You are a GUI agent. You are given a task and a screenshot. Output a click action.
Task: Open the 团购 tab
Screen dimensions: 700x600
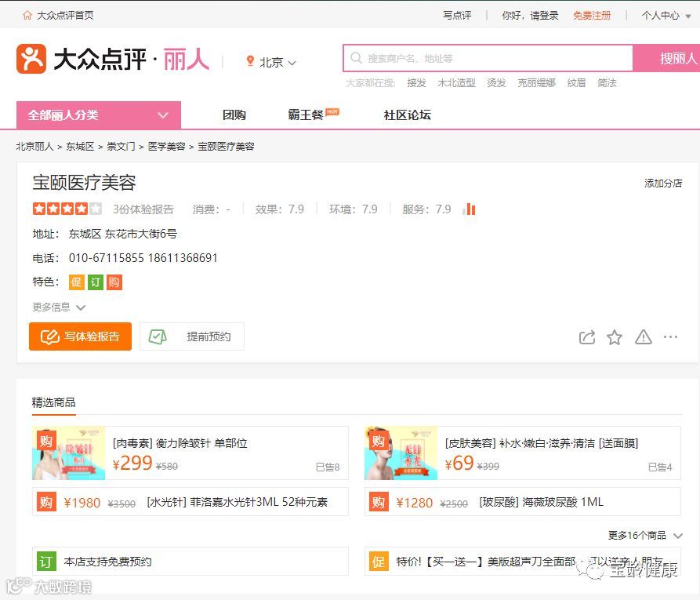(234, 115)
